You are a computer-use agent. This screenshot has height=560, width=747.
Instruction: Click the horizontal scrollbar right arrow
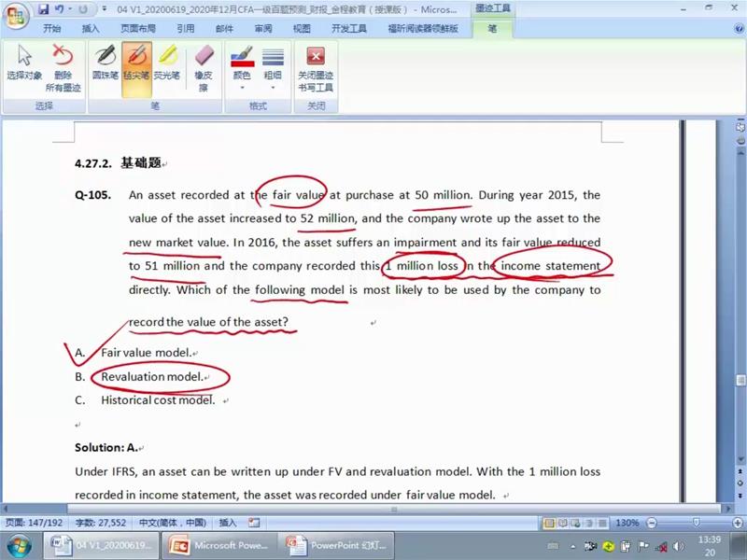click(727, 509)
